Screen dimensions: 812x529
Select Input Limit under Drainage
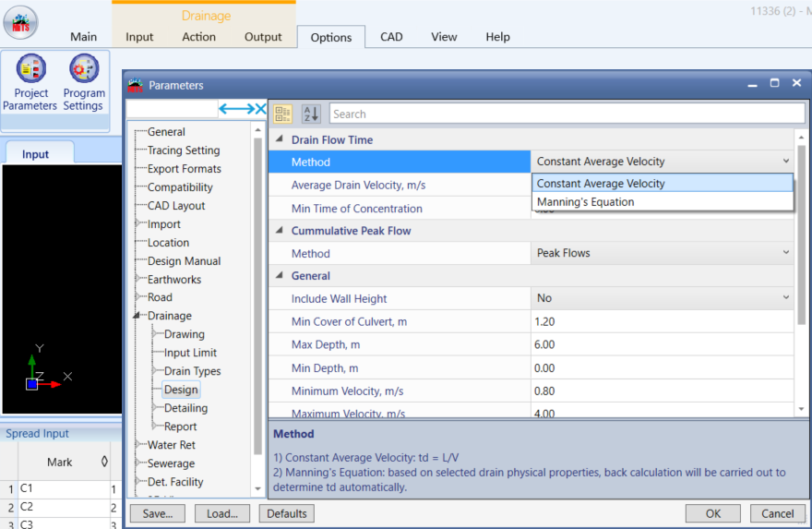pyautogui.click(x=191, y=353)
